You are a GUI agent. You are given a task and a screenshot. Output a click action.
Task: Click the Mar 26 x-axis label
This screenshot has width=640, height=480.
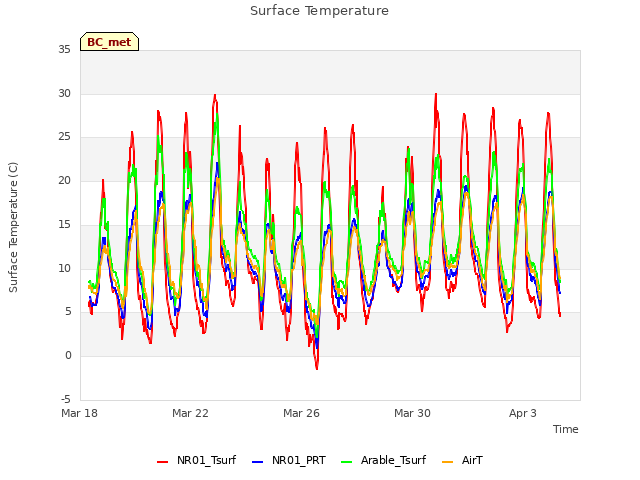point(301,413)
